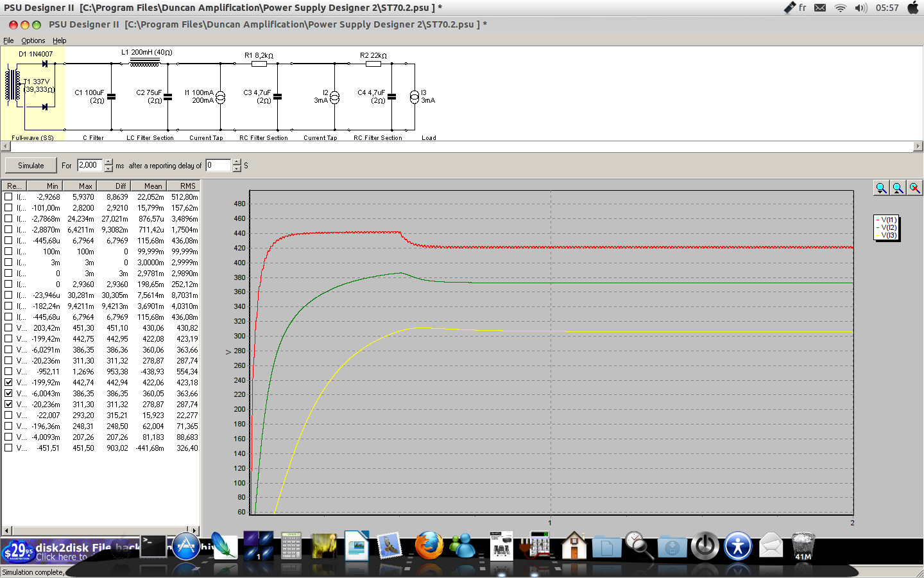Decrease reporting delay with the down spinner

click(237, 169)
